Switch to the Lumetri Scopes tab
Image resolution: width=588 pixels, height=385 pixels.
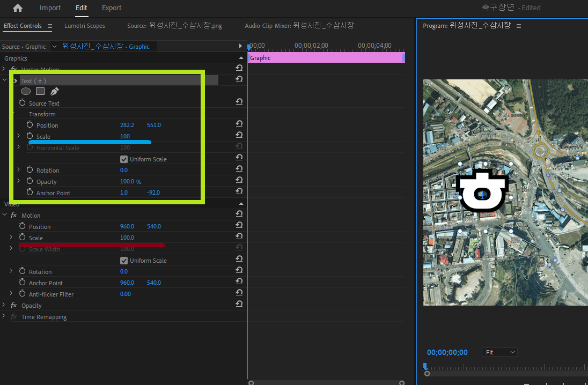click(84, 26)
